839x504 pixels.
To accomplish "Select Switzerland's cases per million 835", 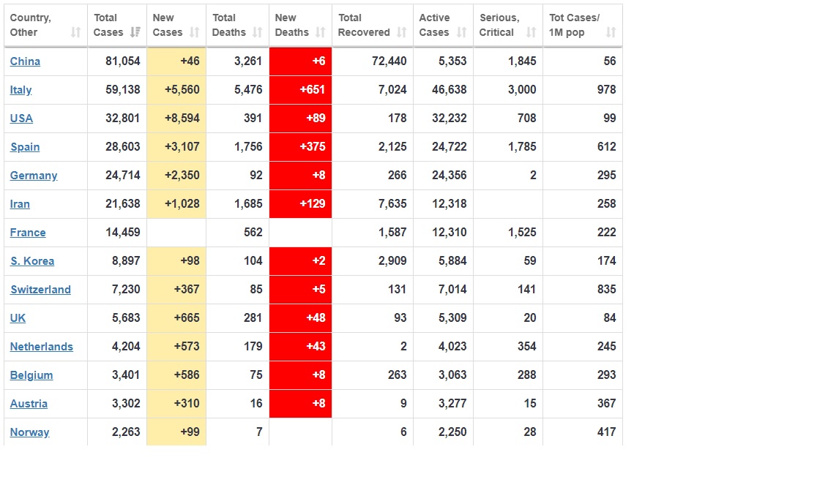I will tap(607, 290).
